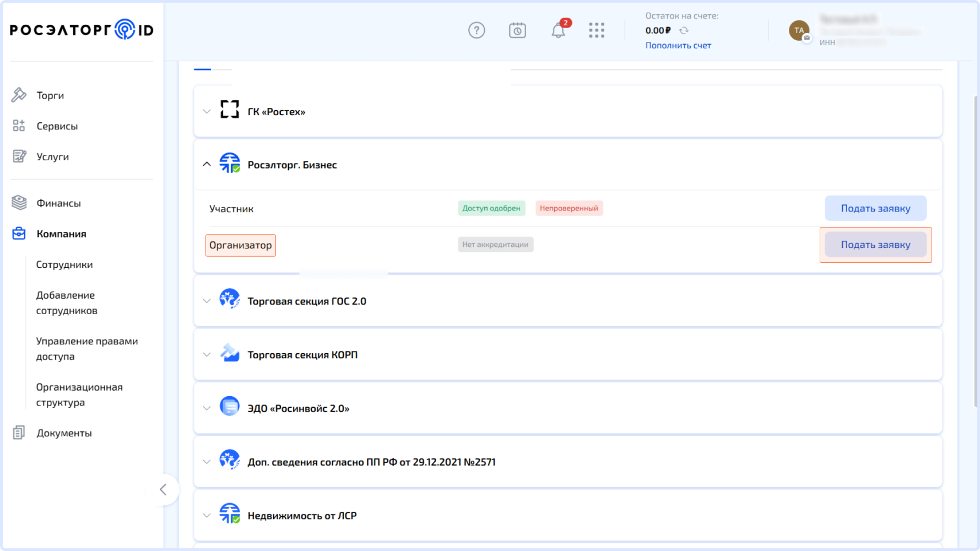Expand Торговая секция ГОС 2.0

(x=207, y=301)
